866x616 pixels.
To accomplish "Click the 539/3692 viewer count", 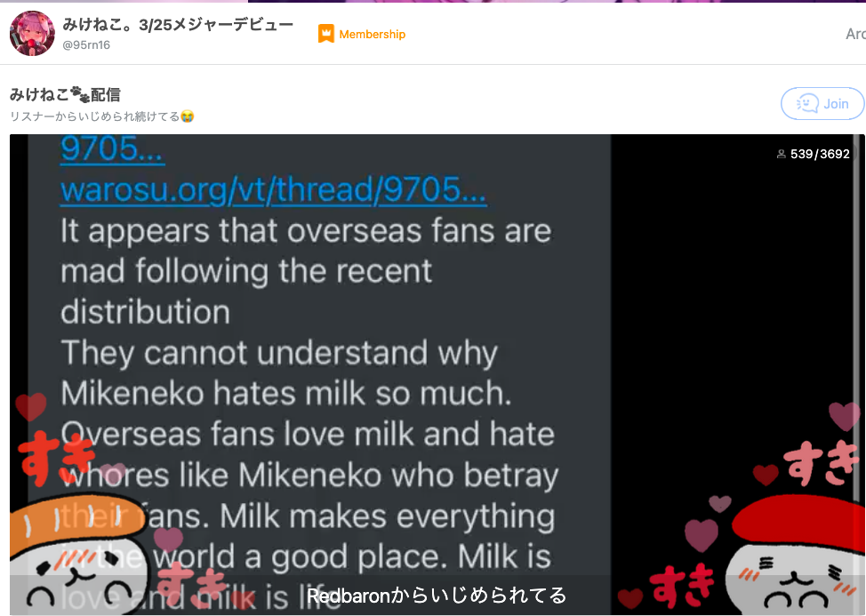I will click(820, 154).
